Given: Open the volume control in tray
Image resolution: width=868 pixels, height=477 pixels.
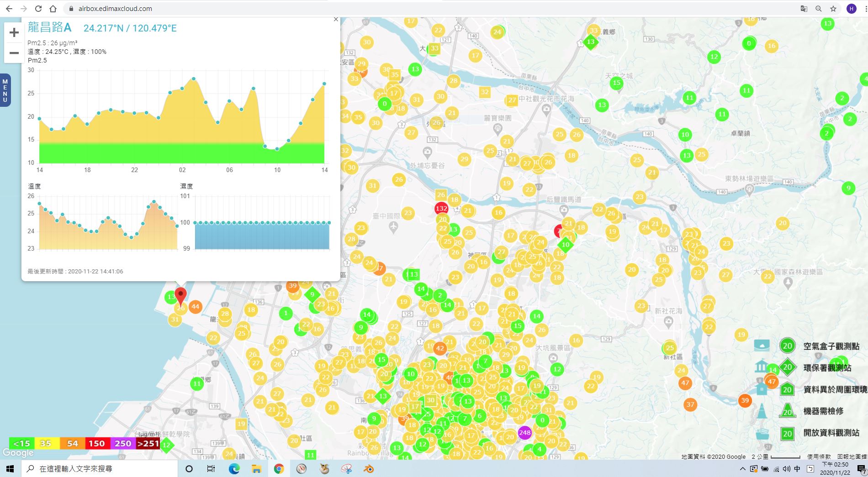Looking at the screenshot, I should [x=786, y=469].
